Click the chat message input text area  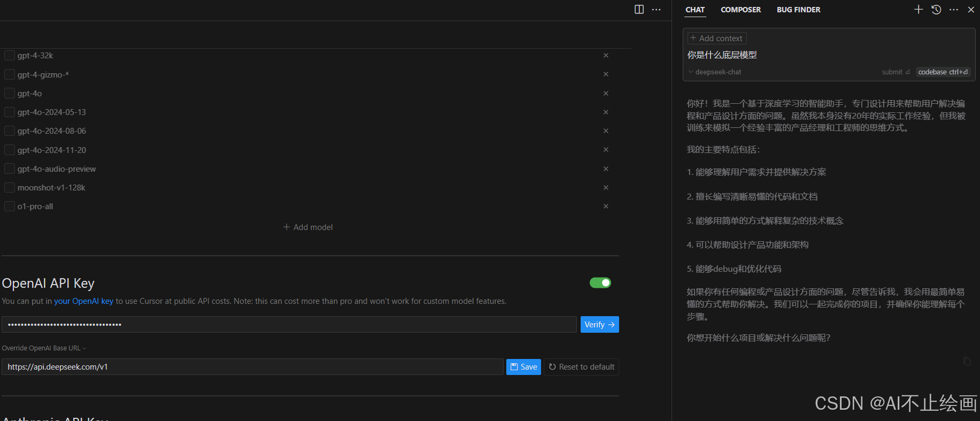829,55
